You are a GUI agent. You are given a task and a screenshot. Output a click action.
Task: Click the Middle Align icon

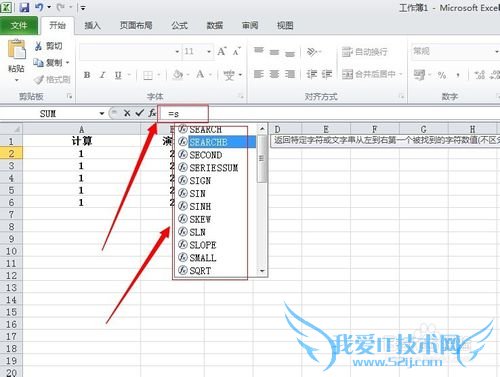point(274,51)
